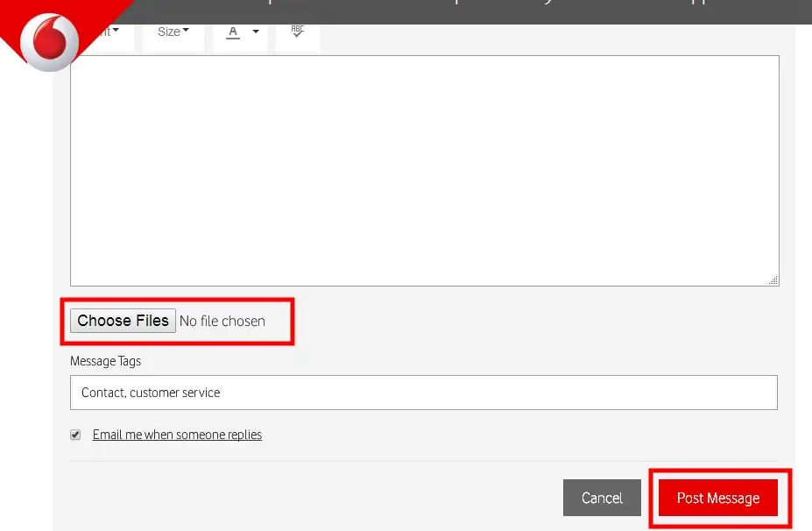Screen dimensions: 812x531
Task: Click the 'No file chosen' text
Action: pyautogui.click(x=222, y=321)
